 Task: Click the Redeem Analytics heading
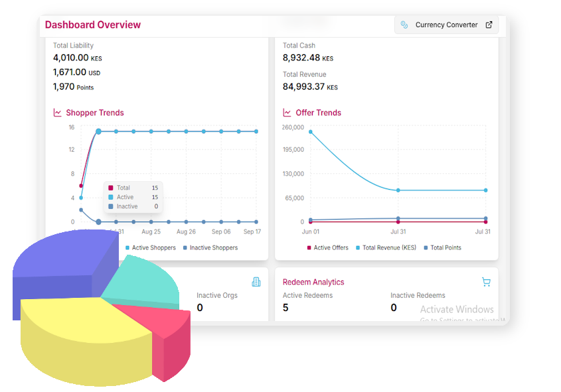tap(313, 282)
